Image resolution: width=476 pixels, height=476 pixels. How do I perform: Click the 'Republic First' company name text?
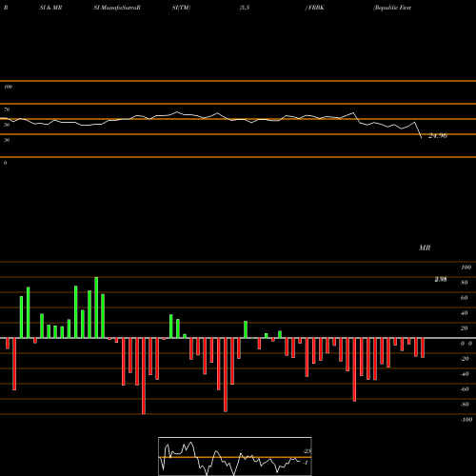click(x=392, y=8)
